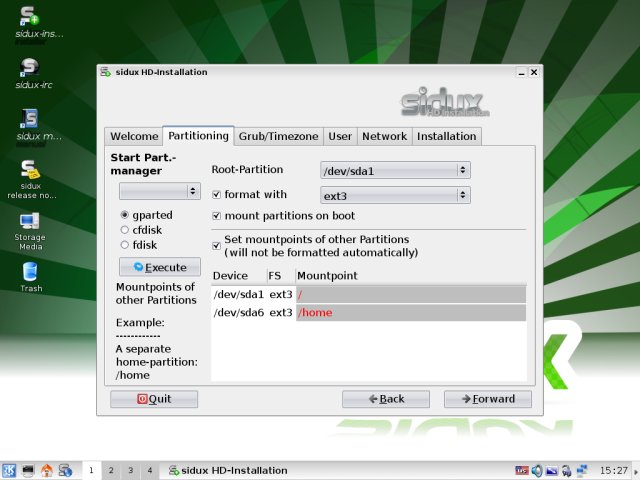
Task: Switch to virtual desktop 4
Action: click(150, 471)
